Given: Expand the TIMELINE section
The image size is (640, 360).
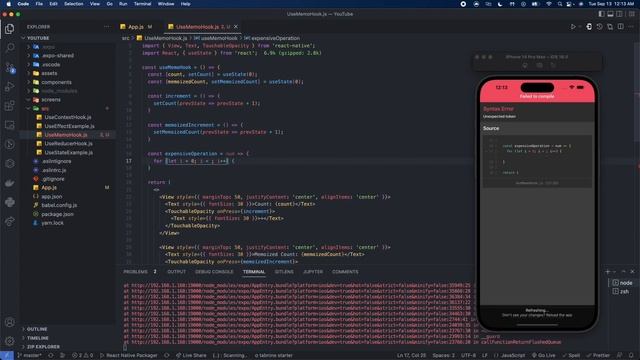Looking at the screenshot, I should tap(68, 338).
